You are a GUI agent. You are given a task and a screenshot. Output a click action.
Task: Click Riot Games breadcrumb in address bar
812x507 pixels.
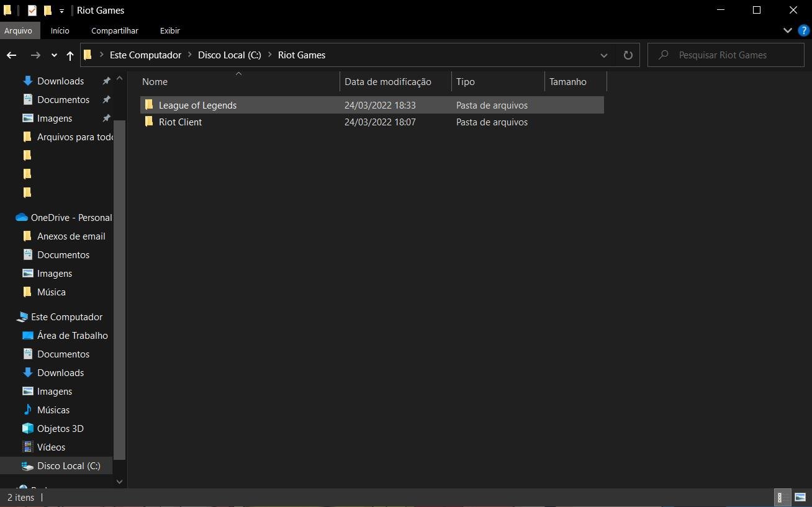(x=302, y=55)
